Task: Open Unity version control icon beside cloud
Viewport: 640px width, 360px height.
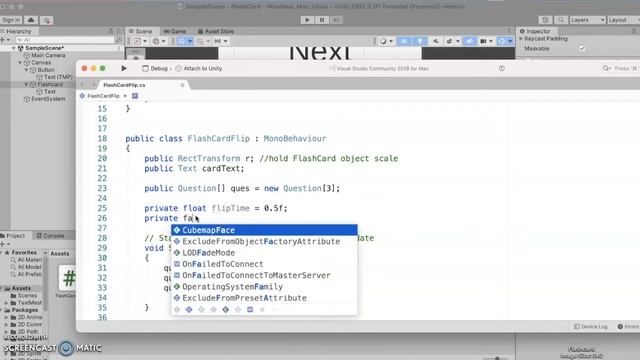Action: (47, 20)
